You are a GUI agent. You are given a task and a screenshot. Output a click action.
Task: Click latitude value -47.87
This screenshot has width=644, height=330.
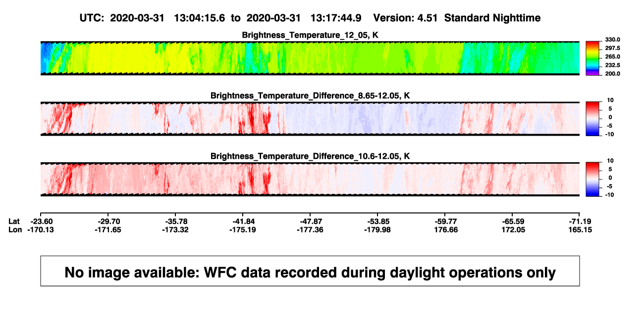click(311, 221)
